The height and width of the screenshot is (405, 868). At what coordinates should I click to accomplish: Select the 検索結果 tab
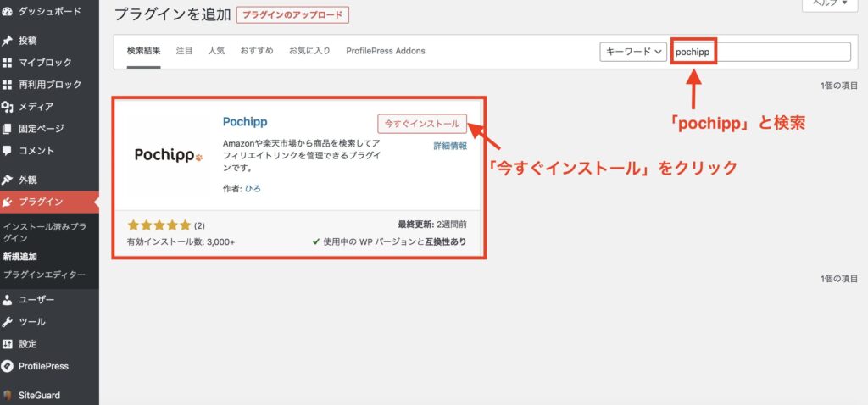144,51
